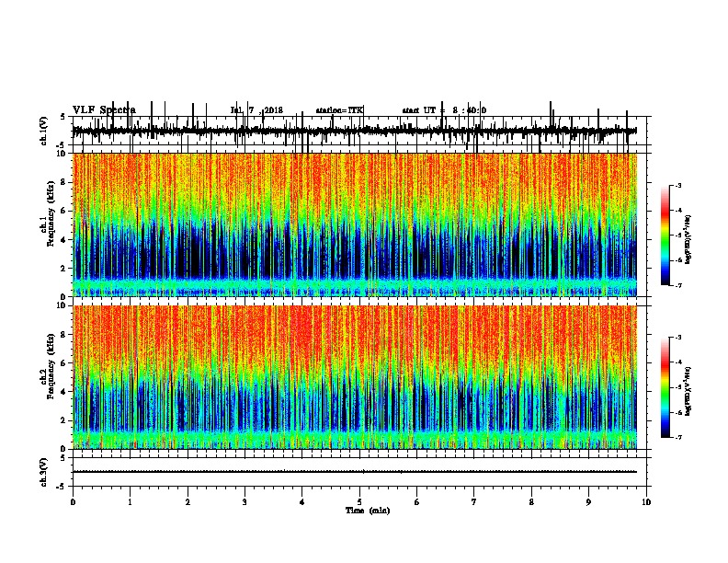Click the -3 label on ch.1 color bar
This screenshot has height=563, width=728.
(x=678, y=186)
